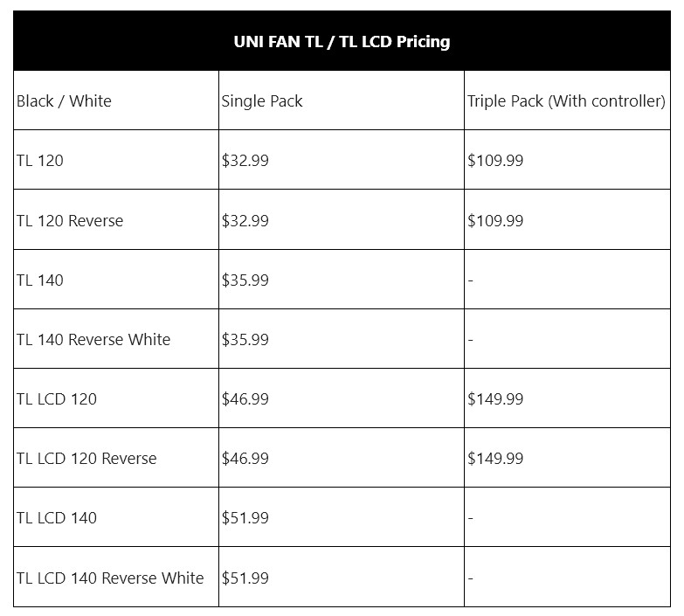Click the TL 120 single pack price $32.99

pos(245,161)
